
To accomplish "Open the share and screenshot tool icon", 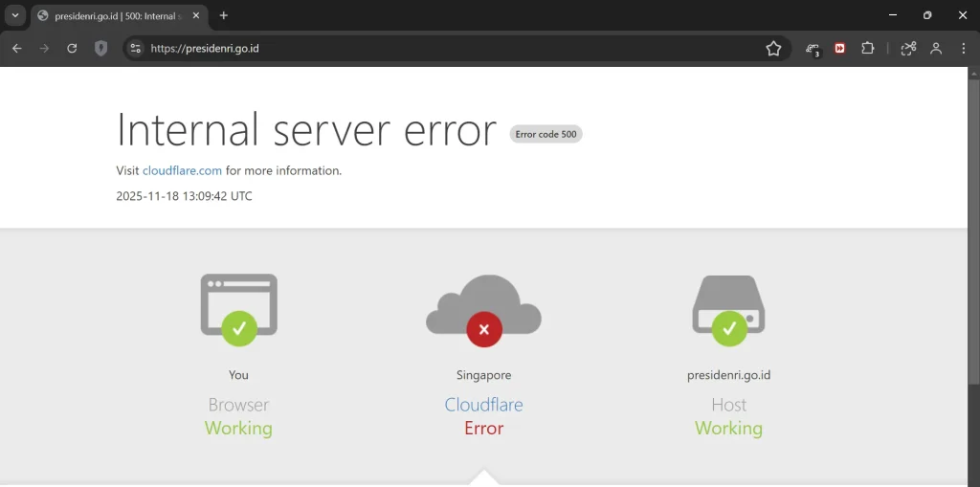I will point(908,48).
